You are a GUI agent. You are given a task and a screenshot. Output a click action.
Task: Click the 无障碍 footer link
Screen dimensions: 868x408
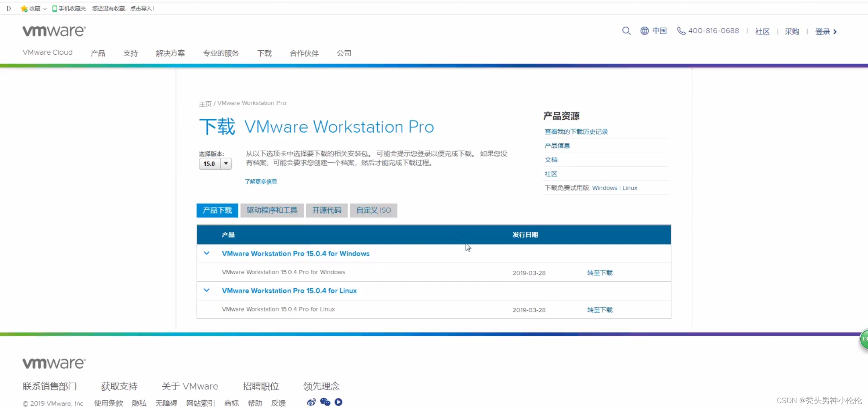pyautogui.click(x=166, y=403)
